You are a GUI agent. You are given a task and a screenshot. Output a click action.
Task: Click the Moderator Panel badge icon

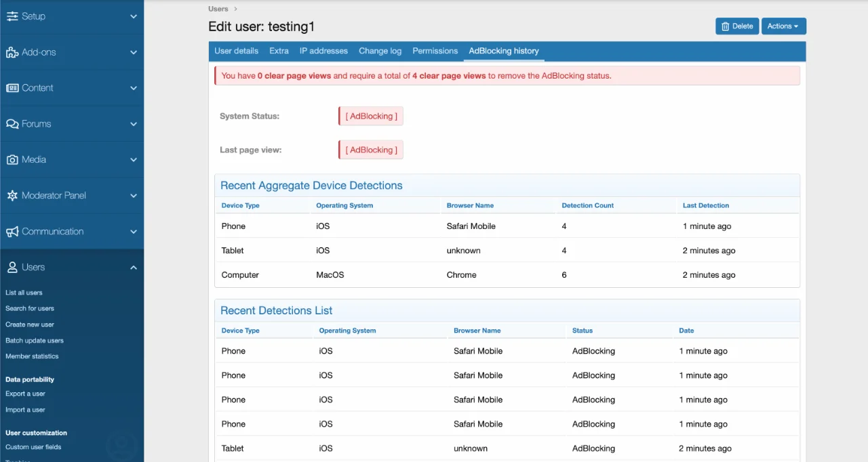(12, 196)
